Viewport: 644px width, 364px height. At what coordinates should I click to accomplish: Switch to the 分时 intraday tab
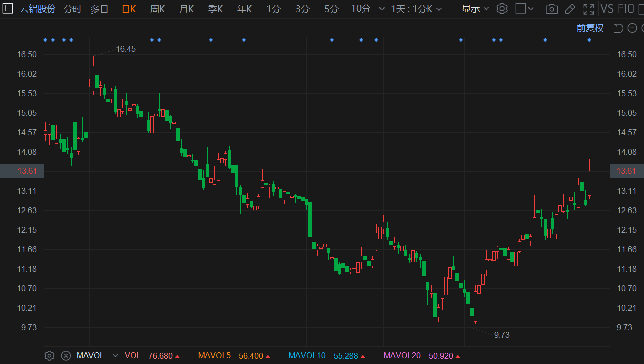73,9
